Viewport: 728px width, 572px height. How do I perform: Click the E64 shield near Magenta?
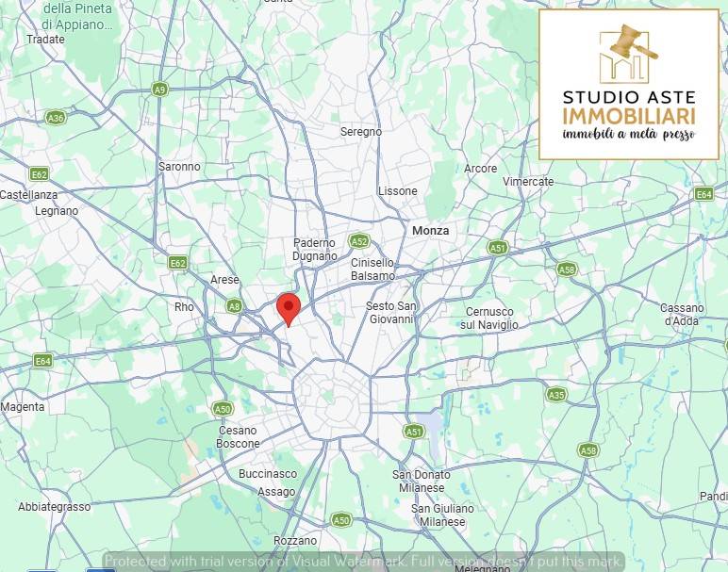click(x=42, y=361)
